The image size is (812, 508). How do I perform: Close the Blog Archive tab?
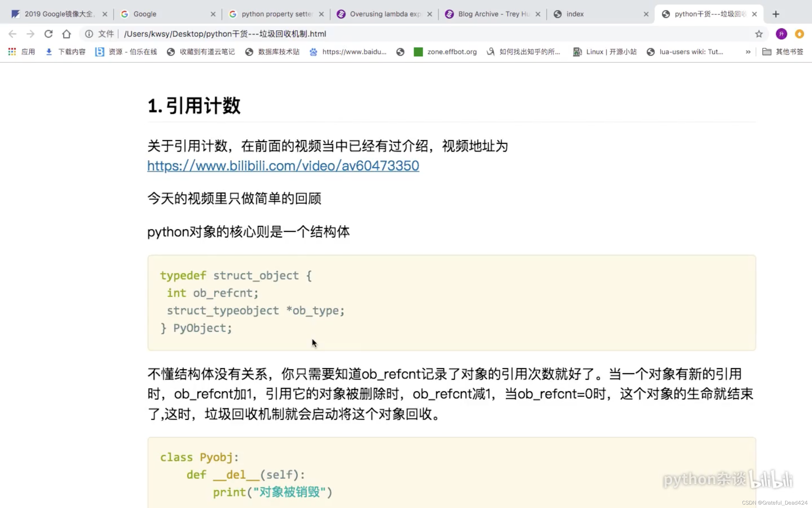(538, 14)
